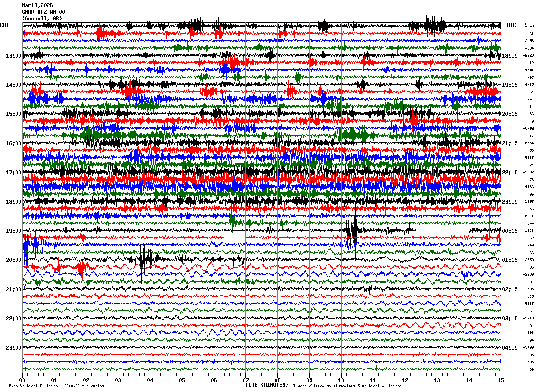
Task: Click the 20:15 UTC time label
Action: [x=510, y=114]
